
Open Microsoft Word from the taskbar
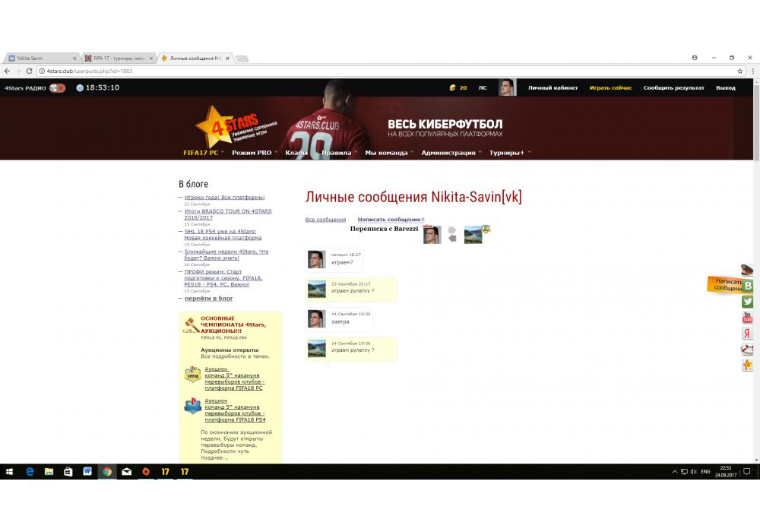pos(87,472)
